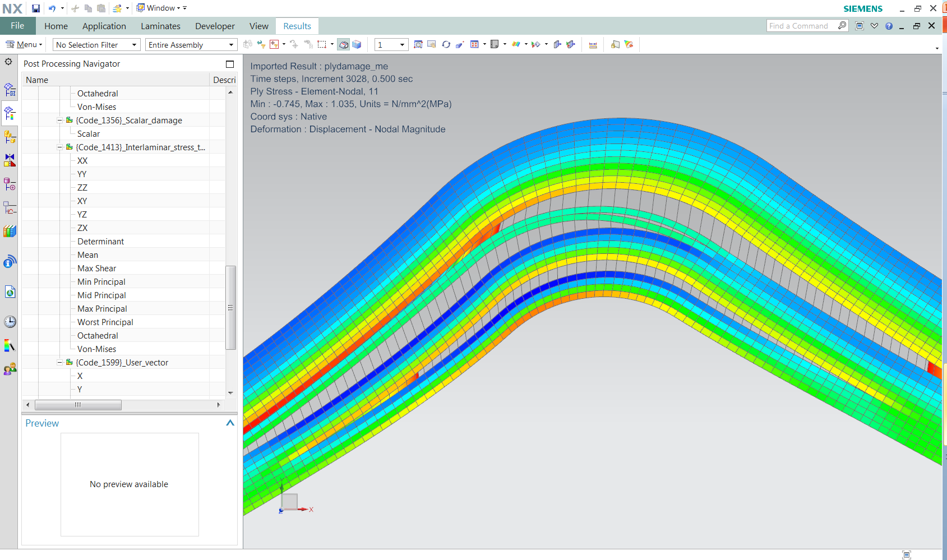Image resolution: width=947 pixels, height=560 pixels.
Task: Open the dropdown arrow beside the contour plot icon
Action: (526, 44)
